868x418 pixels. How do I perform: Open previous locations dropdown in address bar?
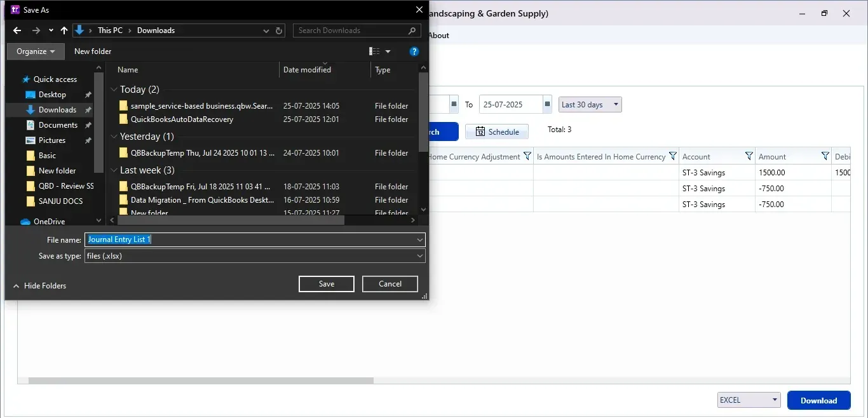[x=266, y=30]
